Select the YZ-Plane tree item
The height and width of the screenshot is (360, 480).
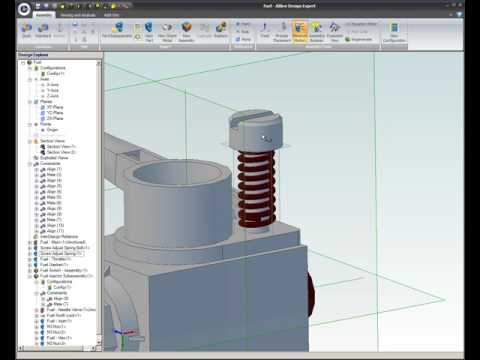point(55,113)
